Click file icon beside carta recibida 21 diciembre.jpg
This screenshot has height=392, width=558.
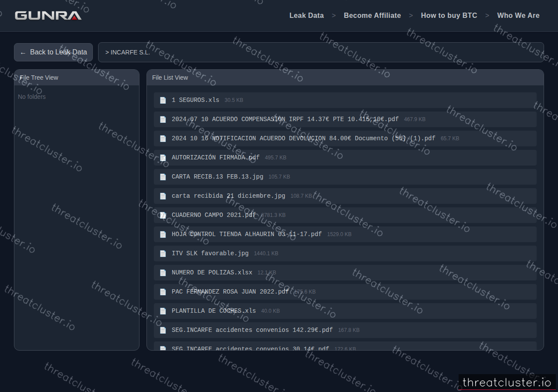click(163, 196)
